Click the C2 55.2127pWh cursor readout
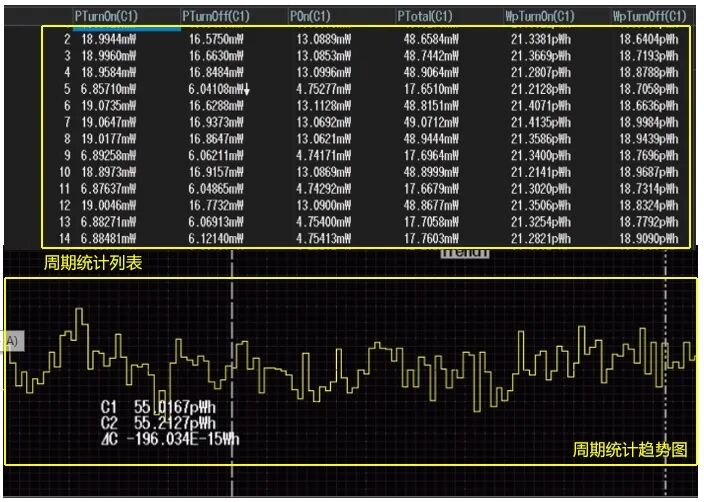 coord(158,423)
